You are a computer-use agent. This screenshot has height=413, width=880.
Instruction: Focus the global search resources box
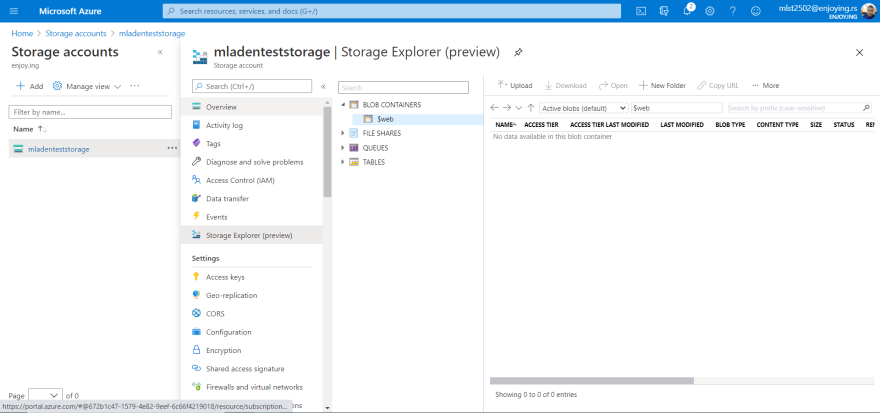[x=392, y=11]
